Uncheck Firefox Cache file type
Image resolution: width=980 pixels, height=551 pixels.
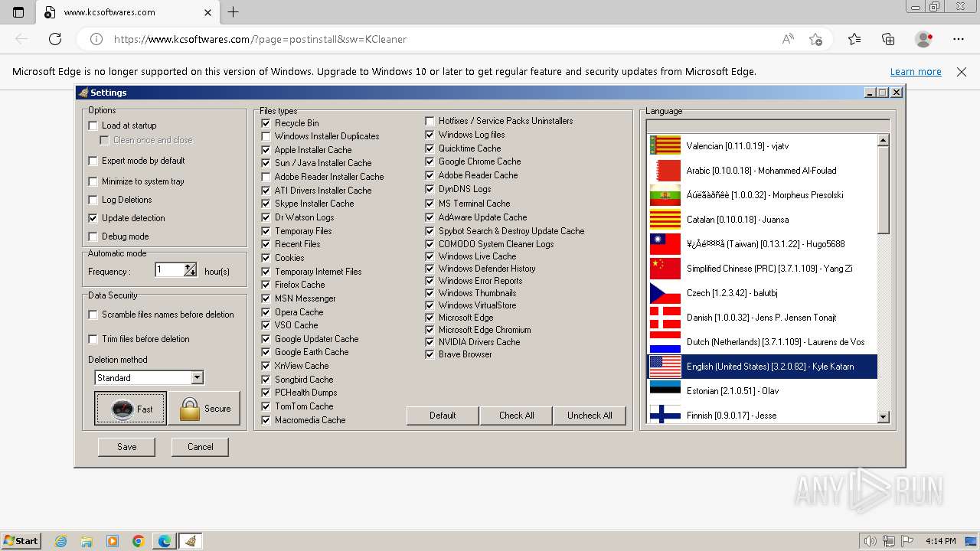[x=266, y=285]
